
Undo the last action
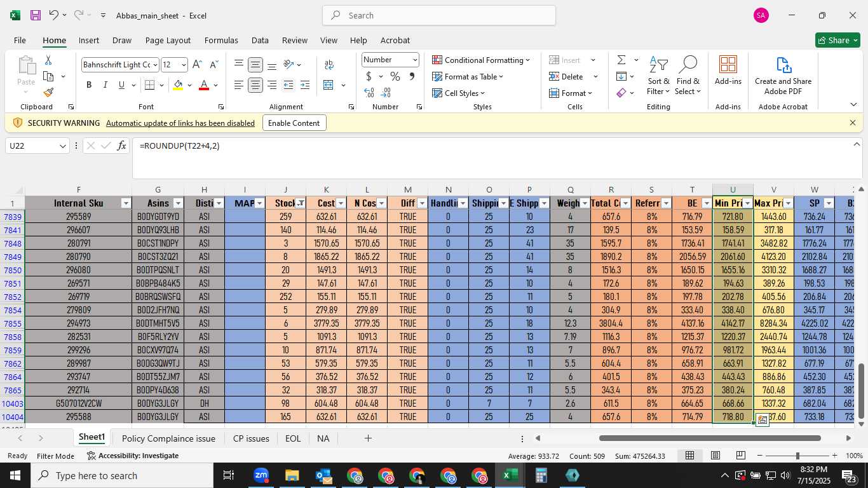[54, 15]
